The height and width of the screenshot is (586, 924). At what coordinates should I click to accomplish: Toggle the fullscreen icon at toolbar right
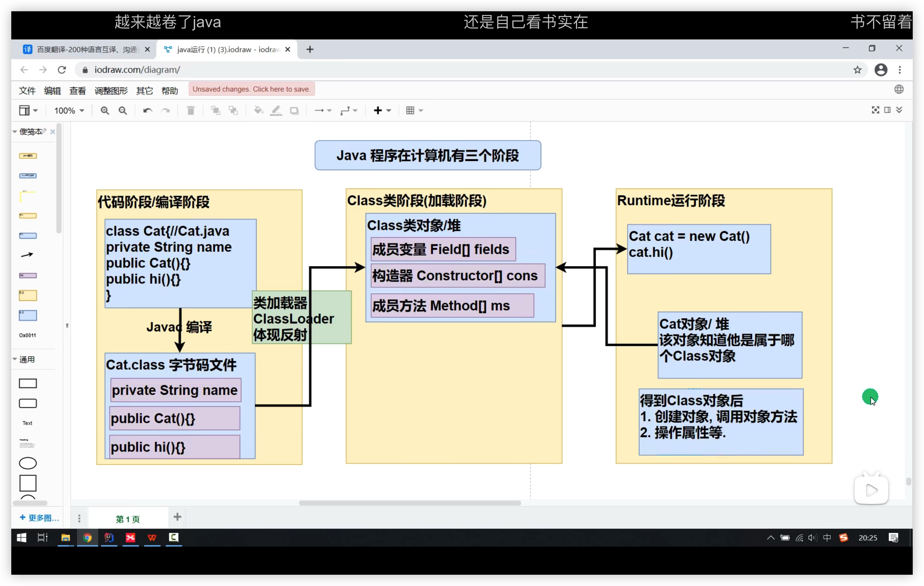tap(875, 110)
